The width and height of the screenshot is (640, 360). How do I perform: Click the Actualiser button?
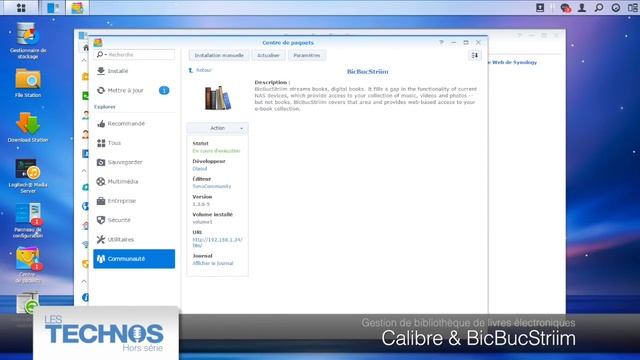268,55
